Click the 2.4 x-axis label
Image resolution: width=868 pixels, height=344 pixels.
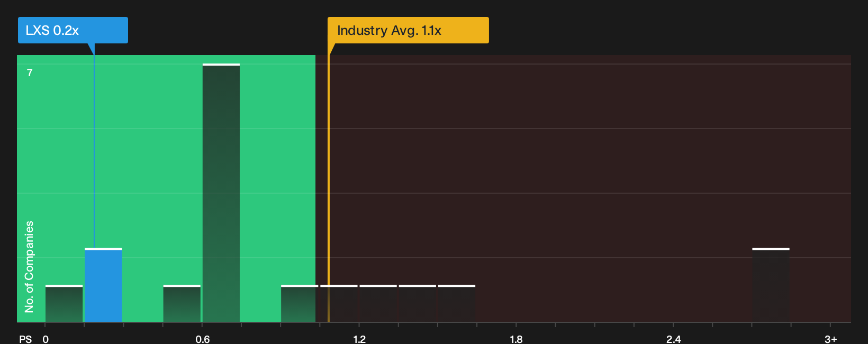click(673, 339)
